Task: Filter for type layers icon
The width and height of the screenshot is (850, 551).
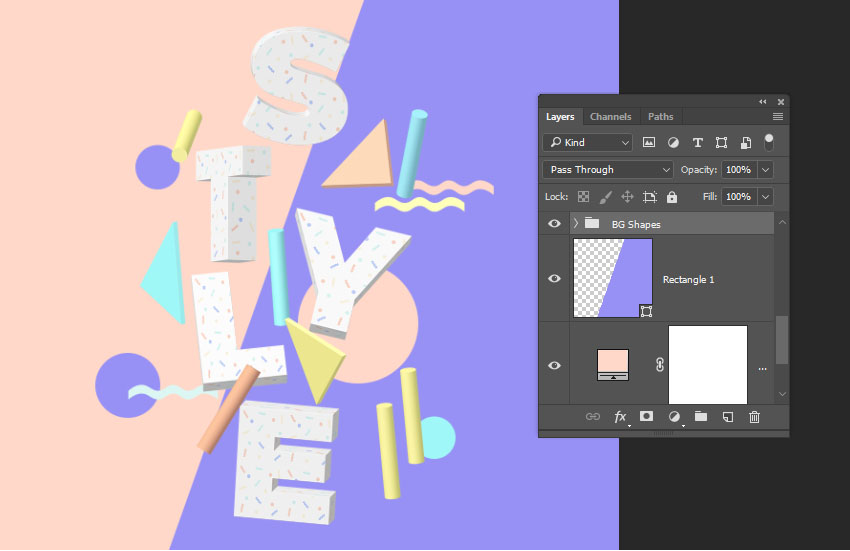Action: (698, 143)
